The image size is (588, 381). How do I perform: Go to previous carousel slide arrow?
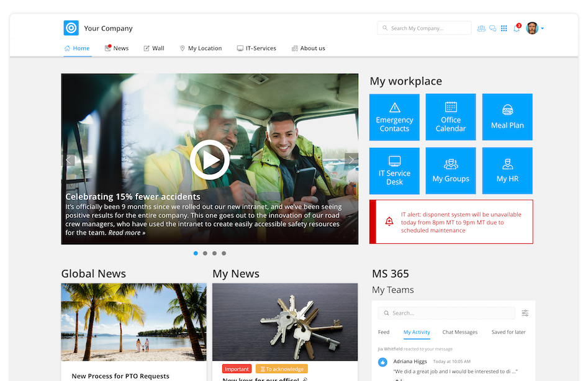68,160
